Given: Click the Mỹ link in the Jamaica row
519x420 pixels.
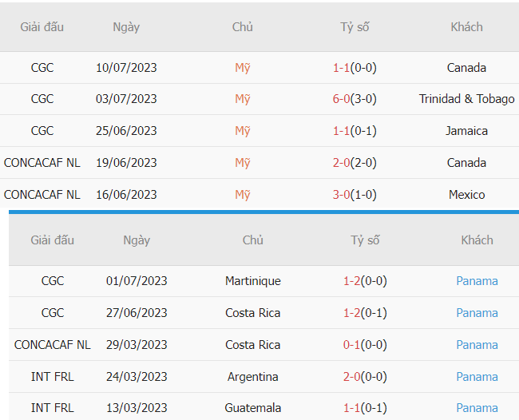Looking at the screenshot, I should pyautogui.click(x=243, y=131).
